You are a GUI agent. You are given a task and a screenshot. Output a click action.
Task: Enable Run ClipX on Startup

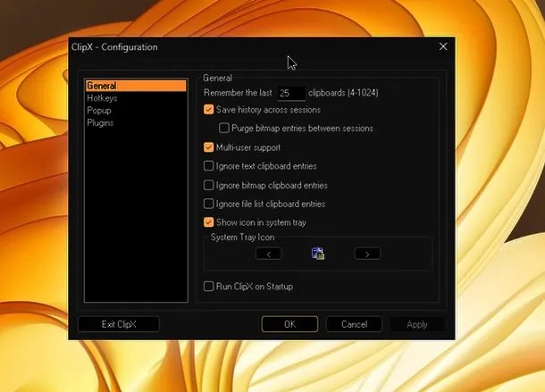coord(208,287)
